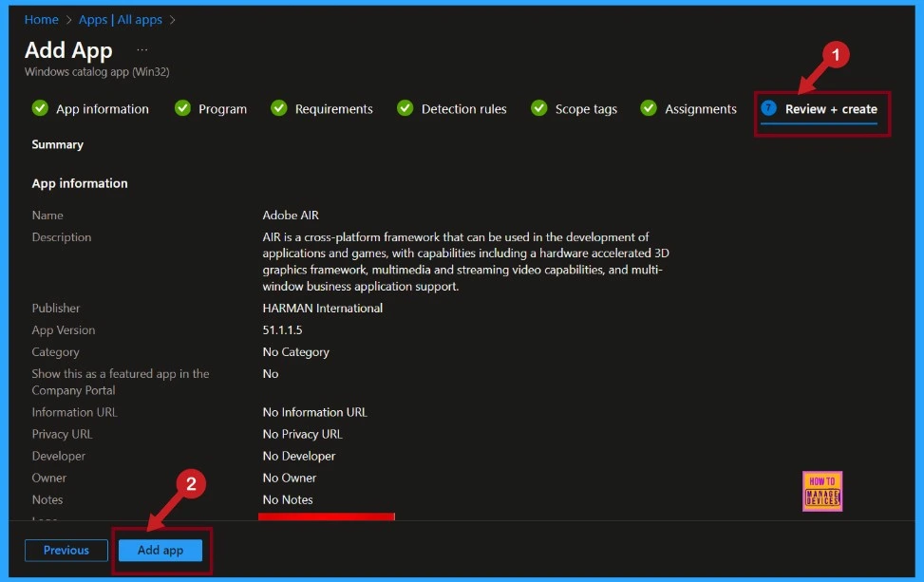
Task: Switch to the App information tab
Action: pyautogui.click(x=103, y=109)
